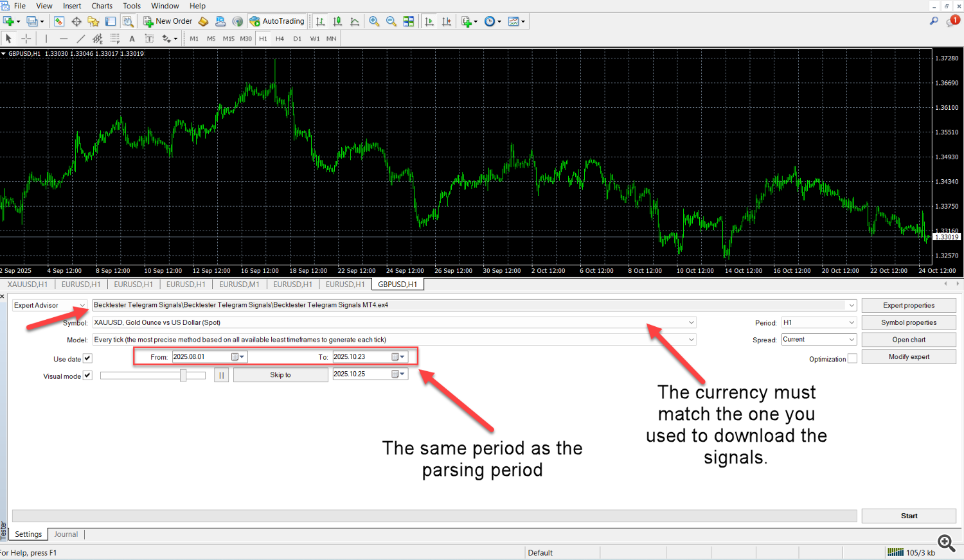Draw a vertical line tool
964x560 pixels.
(46, 39)
